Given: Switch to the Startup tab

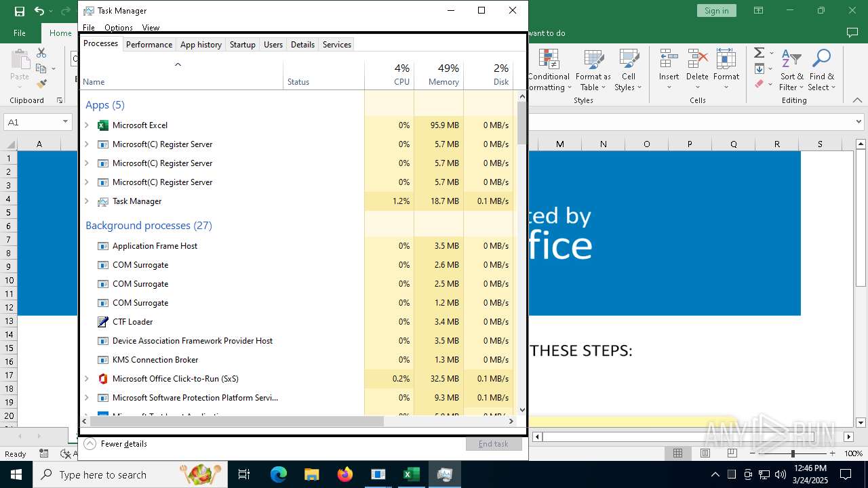Looking at the screenshot, I should click(242, 45).
